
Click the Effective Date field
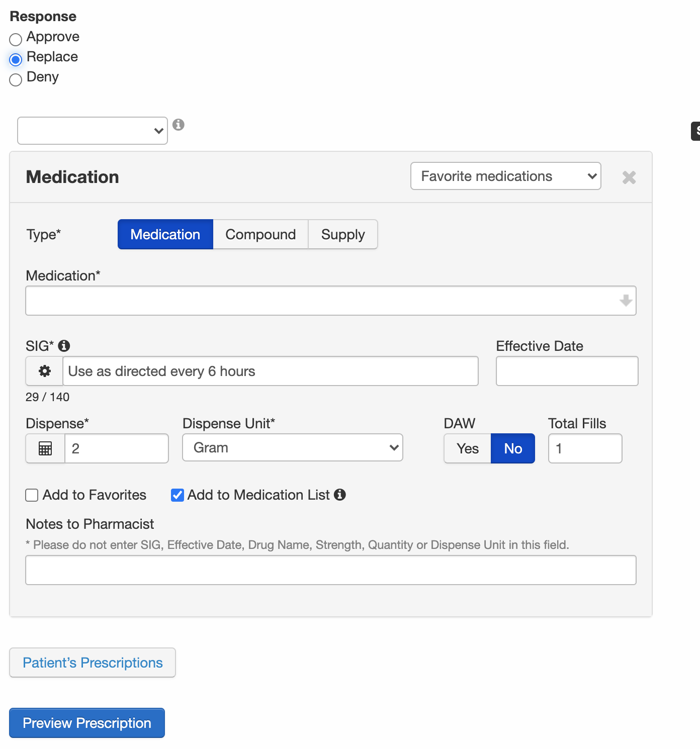pyautogui.click(x=567, y=371)
